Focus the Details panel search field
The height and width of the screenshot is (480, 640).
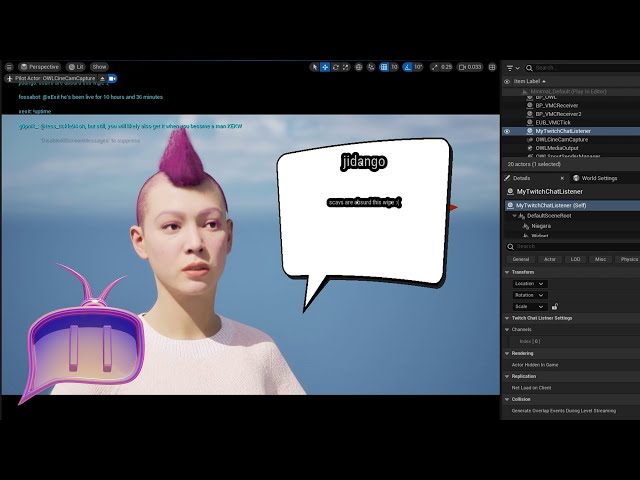[572, 247]
